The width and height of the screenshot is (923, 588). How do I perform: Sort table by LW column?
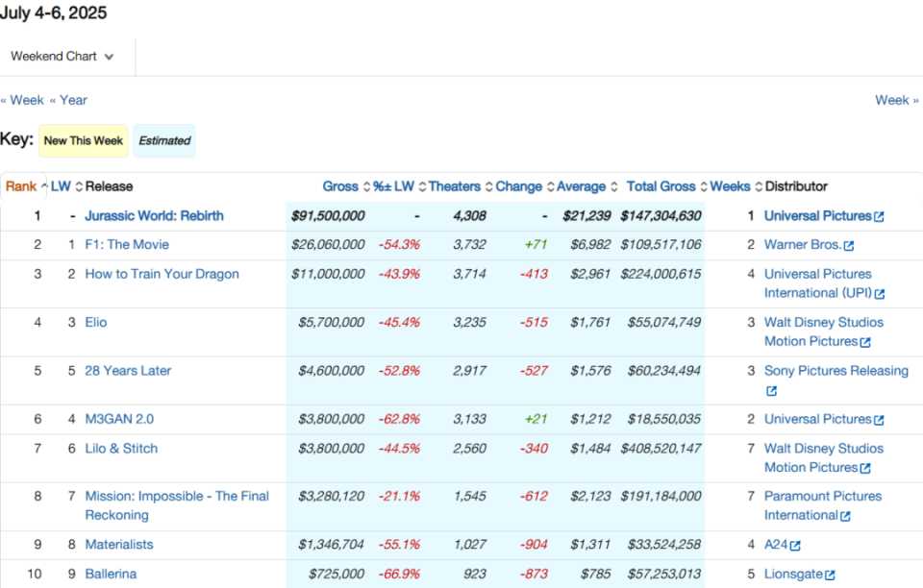click(x=66, y=186)
